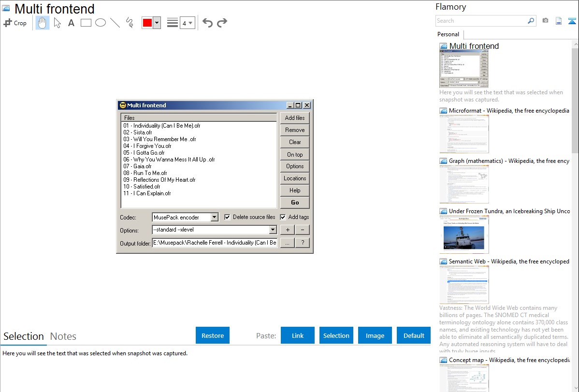
Task: Select the straight line tool
Action: point(115,23)
